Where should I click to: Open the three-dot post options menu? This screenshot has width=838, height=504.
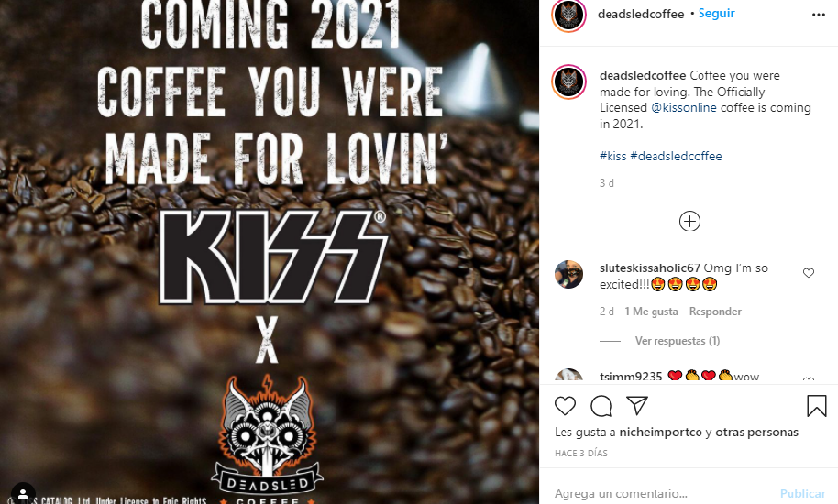click(818, 15)
